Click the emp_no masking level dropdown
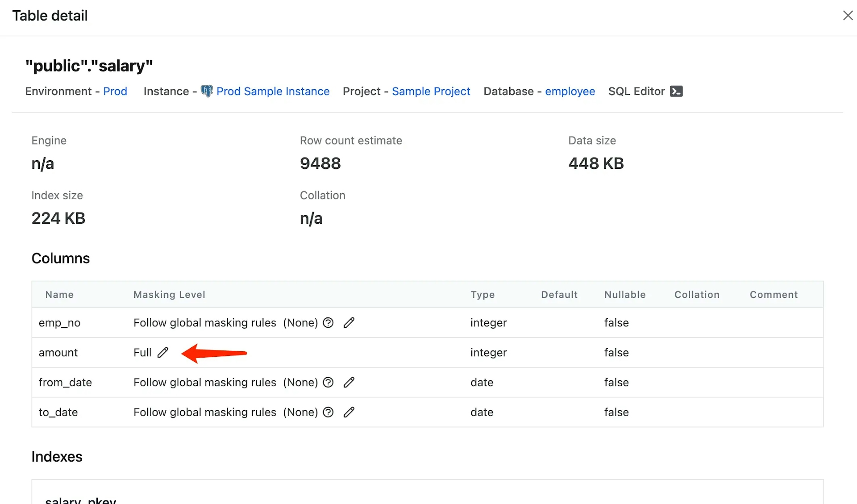This screenshot has width=857, height=504. (349, 322)
